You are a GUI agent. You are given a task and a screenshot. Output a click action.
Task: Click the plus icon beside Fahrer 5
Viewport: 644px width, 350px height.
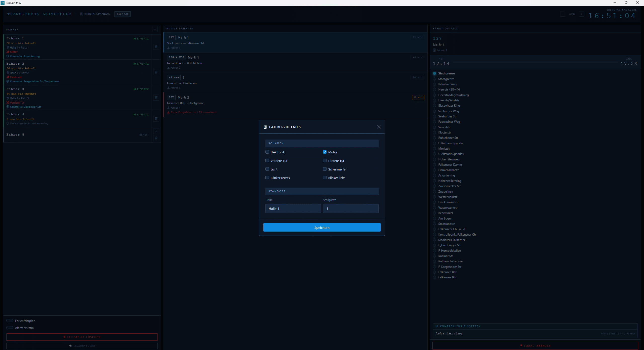click(156, 131)
